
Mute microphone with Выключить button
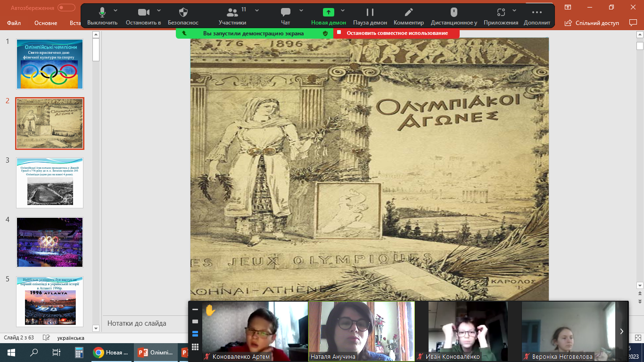click(102, 16)
